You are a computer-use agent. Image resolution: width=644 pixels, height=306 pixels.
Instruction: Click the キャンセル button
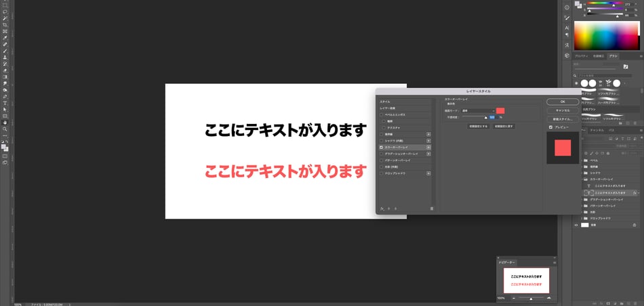563,110
